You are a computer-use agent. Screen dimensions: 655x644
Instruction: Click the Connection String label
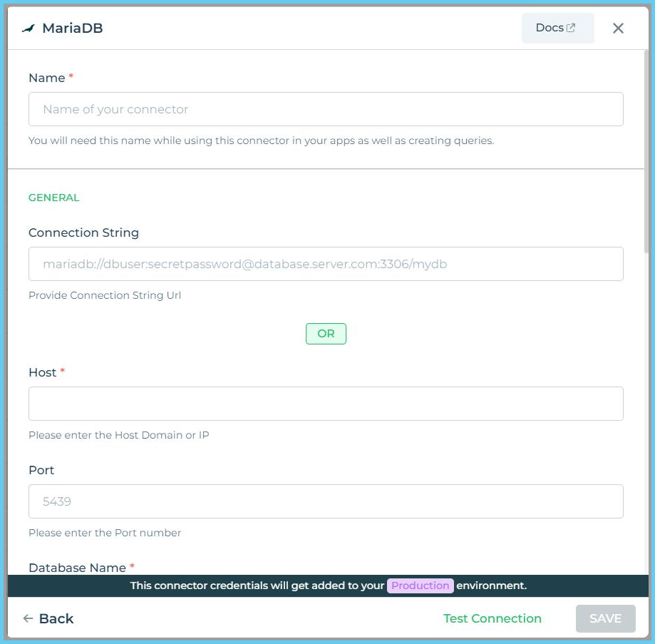point(83,232)
